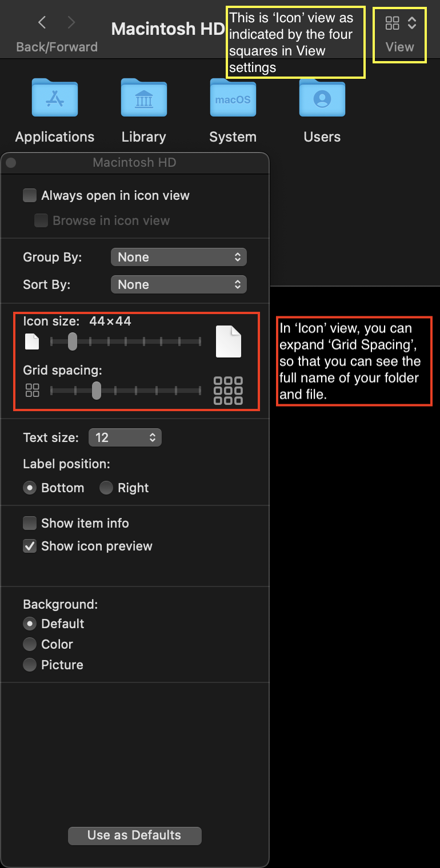Go forward with the Forward arrow
440x868 pixels.
[x=71, y=22]
